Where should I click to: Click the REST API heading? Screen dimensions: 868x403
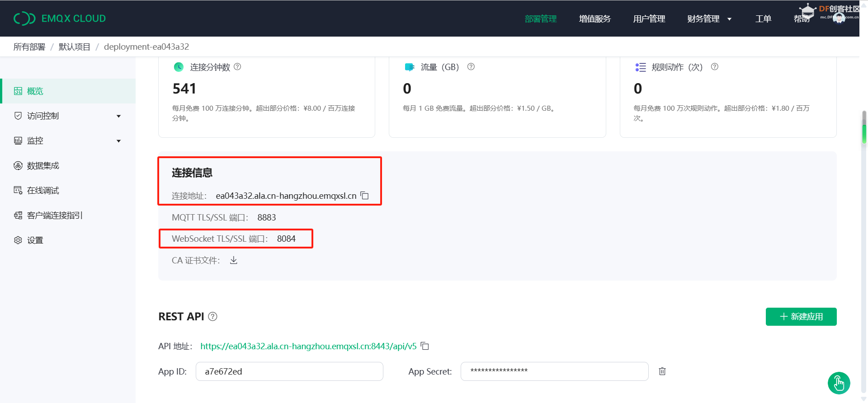coord(181,317)
